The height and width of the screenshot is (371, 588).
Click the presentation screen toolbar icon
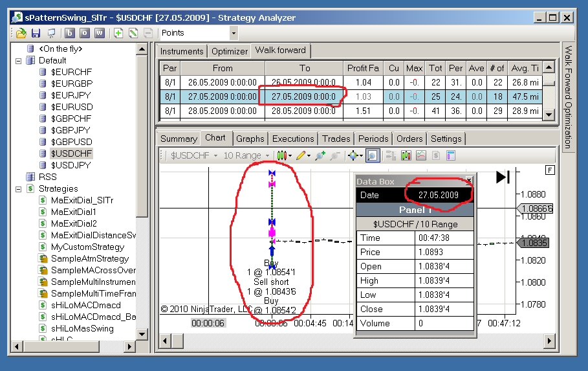(x=51, y=33)
